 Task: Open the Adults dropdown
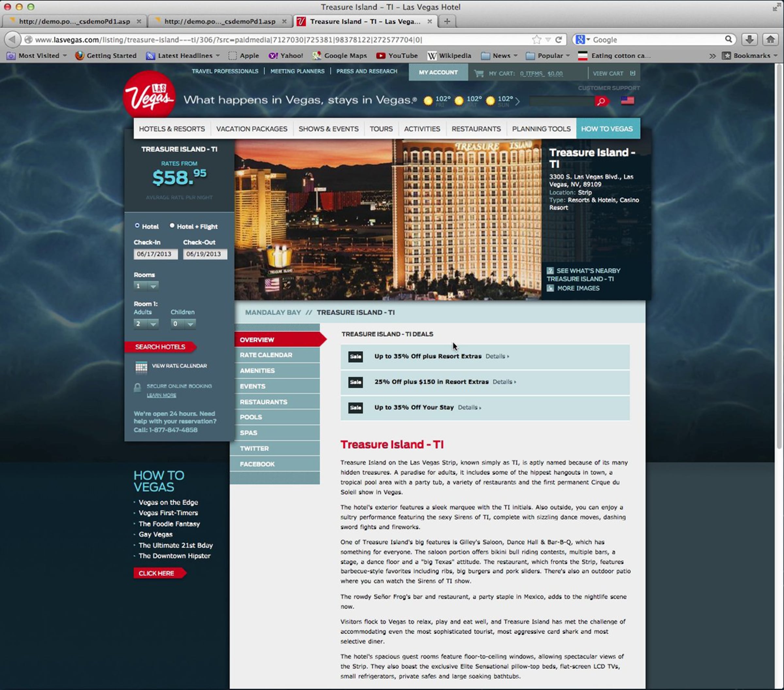(x=146, y=324)
